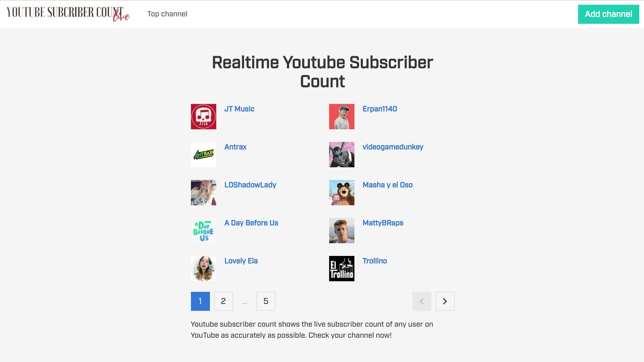Open the videogamedunkey avatar image

[x=342, y=154]
